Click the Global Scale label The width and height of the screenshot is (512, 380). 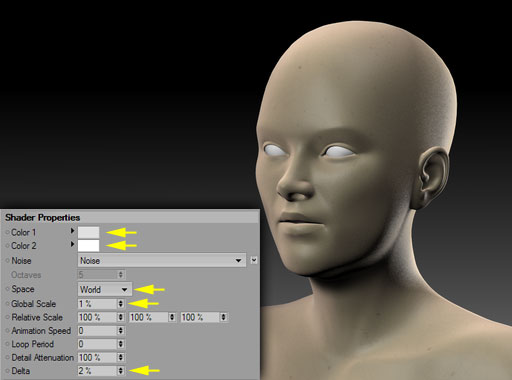pyautogui.click(x=33, y=304)
